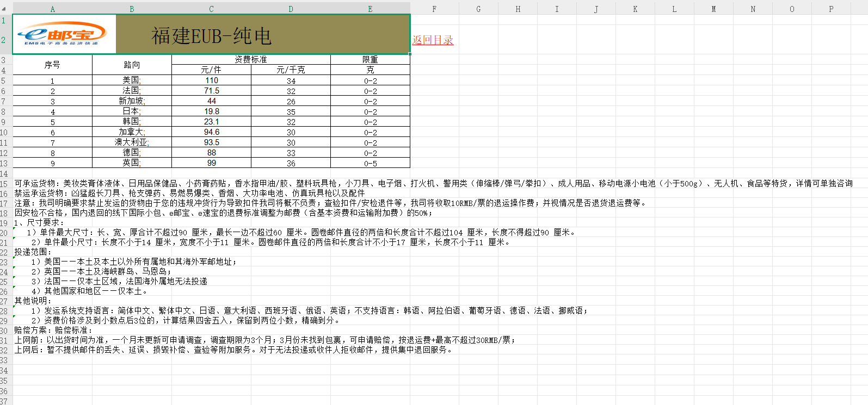
Task: Select column C header
Action: pos(211,9)
